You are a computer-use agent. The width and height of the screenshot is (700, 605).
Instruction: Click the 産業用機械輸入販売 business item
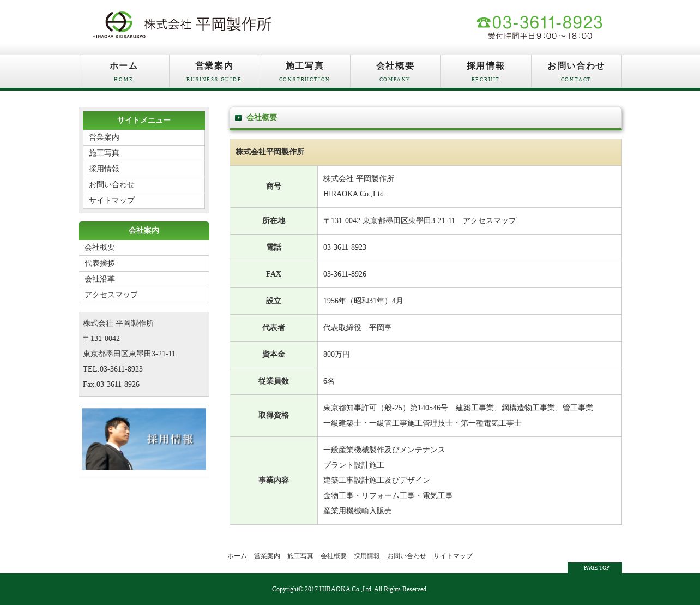click(x=358, y=511)
